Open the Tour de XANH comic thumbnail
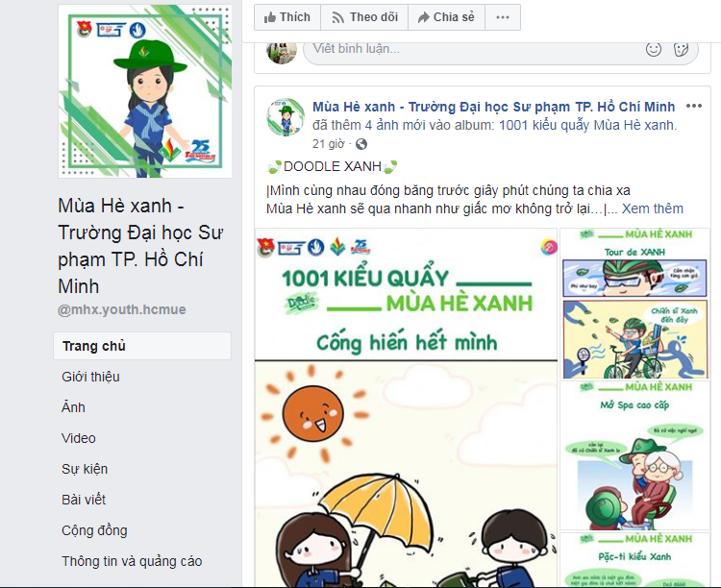 pos(634,304)
